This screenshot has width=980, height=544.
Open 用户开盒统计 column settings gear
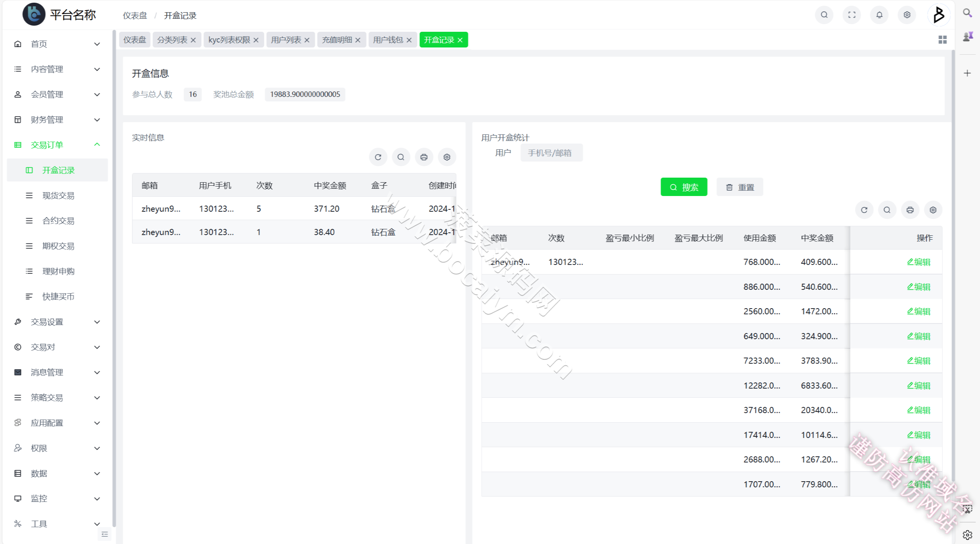[x=933, y=210]
